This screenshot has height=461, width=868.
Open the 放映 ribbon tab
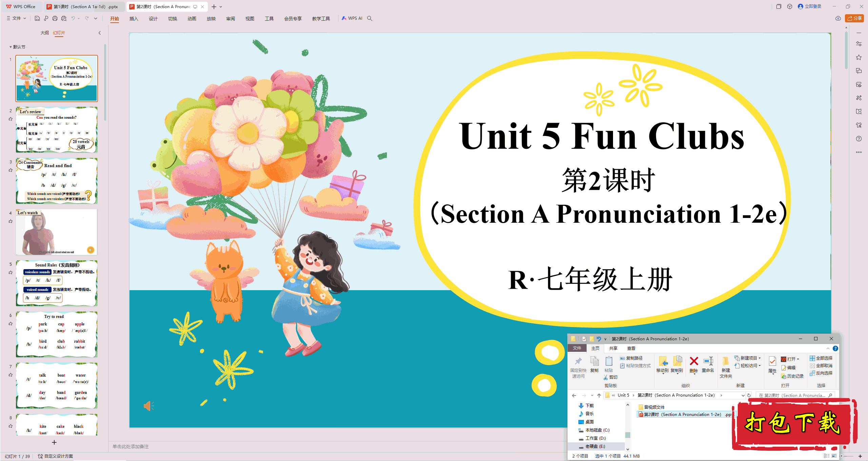pos(211,18)
